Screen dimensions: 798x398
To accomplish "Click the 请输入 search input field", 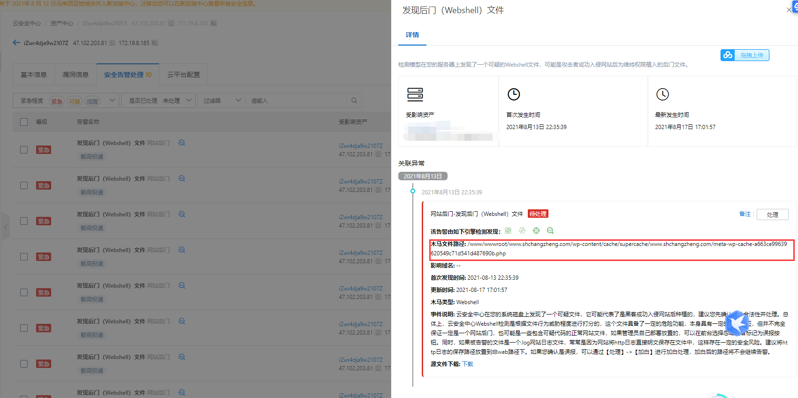I will pyautogui.click(x=296, y=100).
